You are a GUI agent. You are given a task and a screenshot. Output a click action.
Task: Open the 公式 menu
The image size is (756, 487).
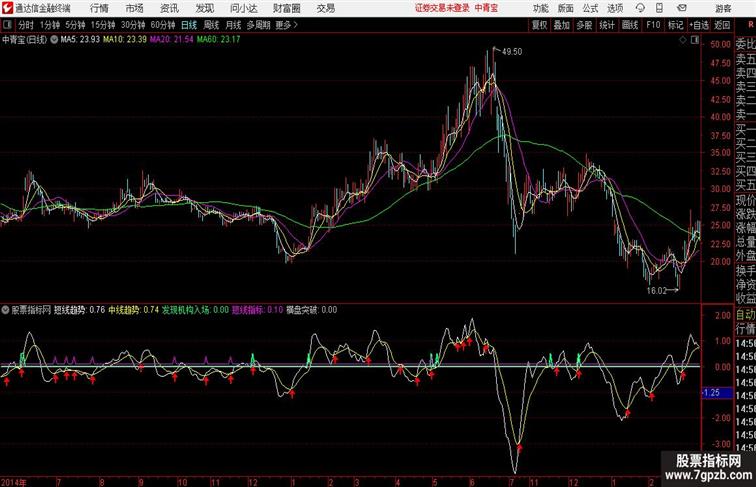point(590,8)
